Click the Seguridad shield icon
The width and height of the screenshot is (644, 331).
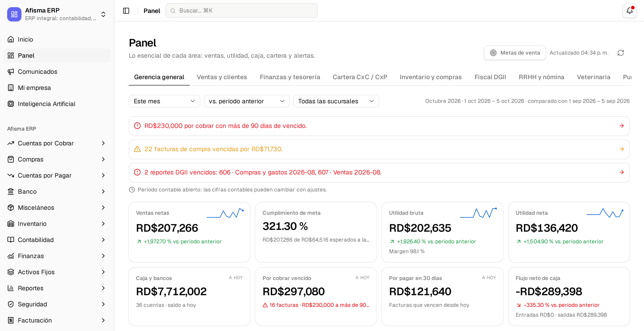[11, 304]
